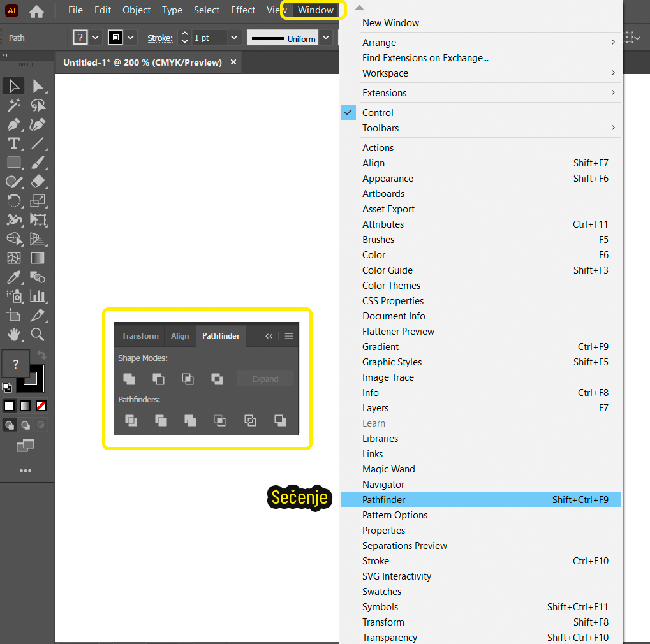650x644 pixels.
Task: Choose the Hand tool
Action: tap(13, 334)
